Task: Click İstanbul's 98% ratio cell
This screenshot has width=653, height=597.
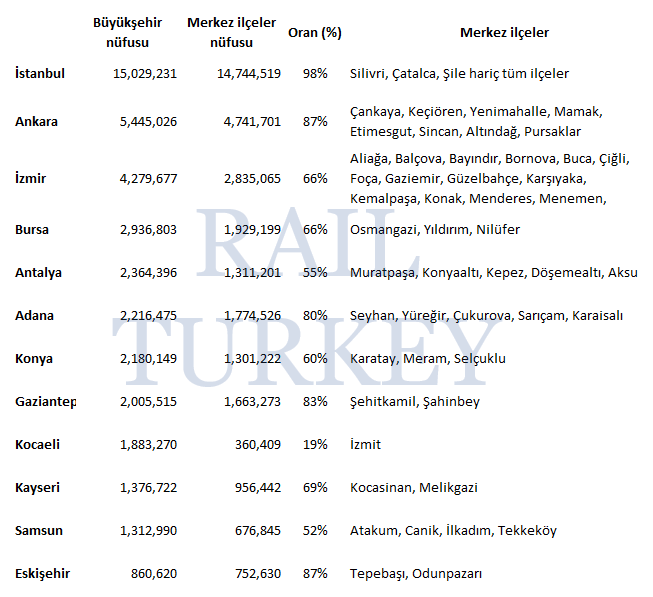Action: point(315,73)
